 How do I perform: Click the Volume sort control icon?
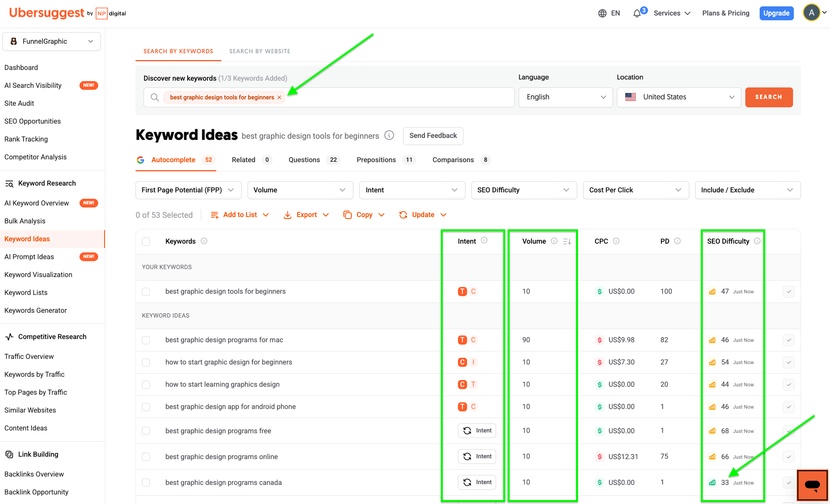click(x=568, y=241)
